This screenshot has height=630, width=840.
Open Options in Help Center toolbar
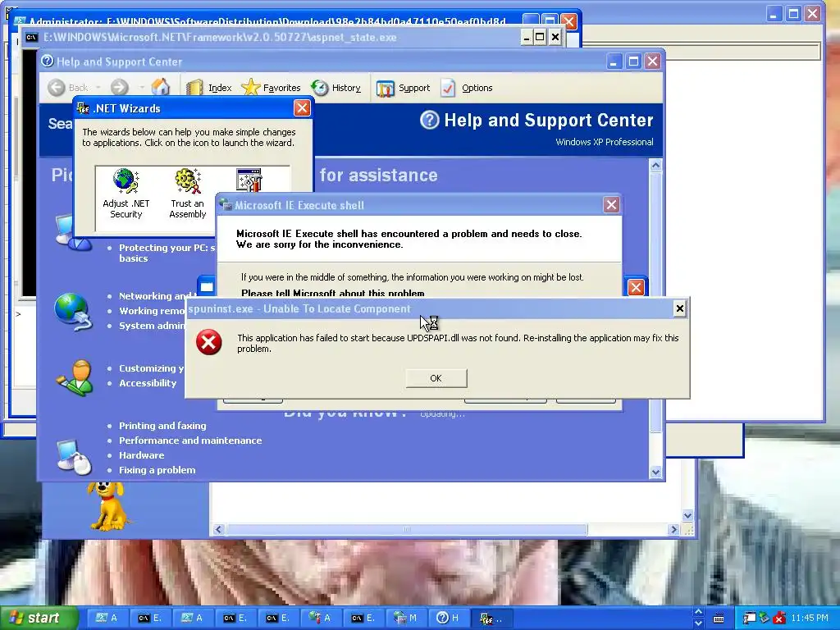coord(466,88)
